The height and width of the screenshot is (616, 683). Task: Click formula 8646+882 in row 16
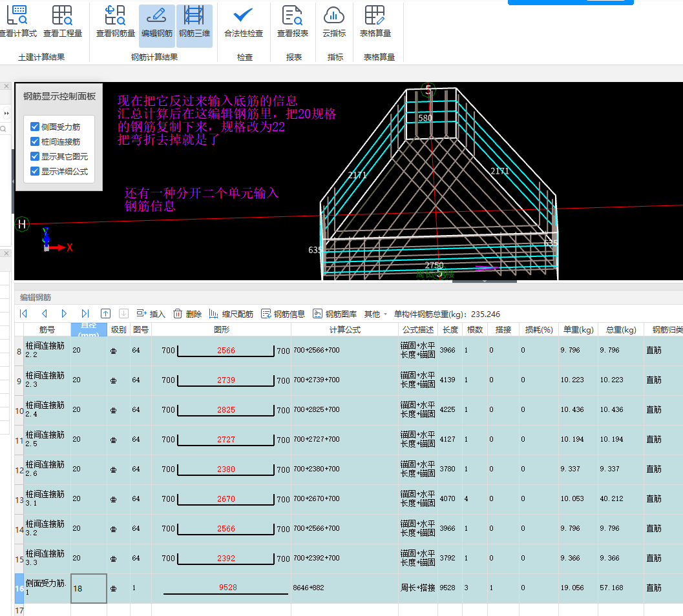tap(308, 588)
